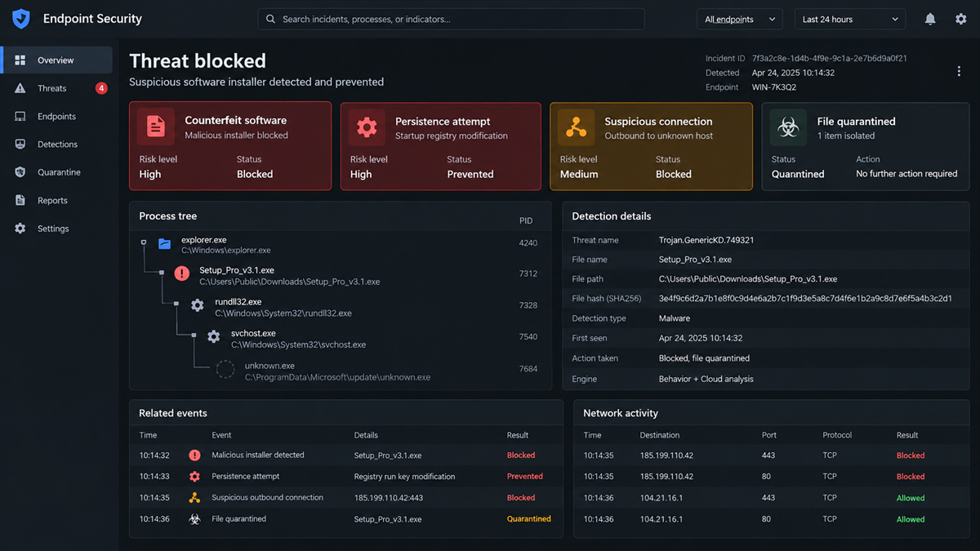This screenshot has height=551, width=980.
Task: Click the Endpoints monitor icon
Action: [x=20, y=117]
